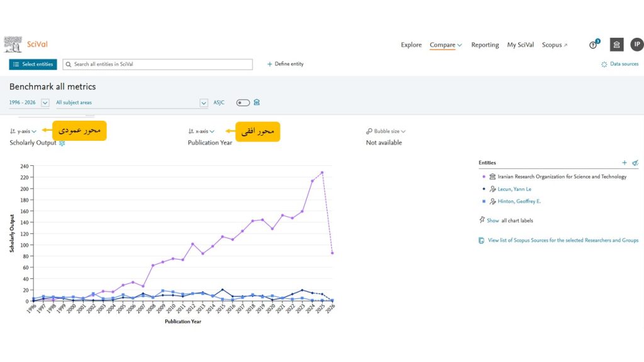644x362 pixels.
Task: Click the light blue legend square for Hinton
Action: click(484, 201)
